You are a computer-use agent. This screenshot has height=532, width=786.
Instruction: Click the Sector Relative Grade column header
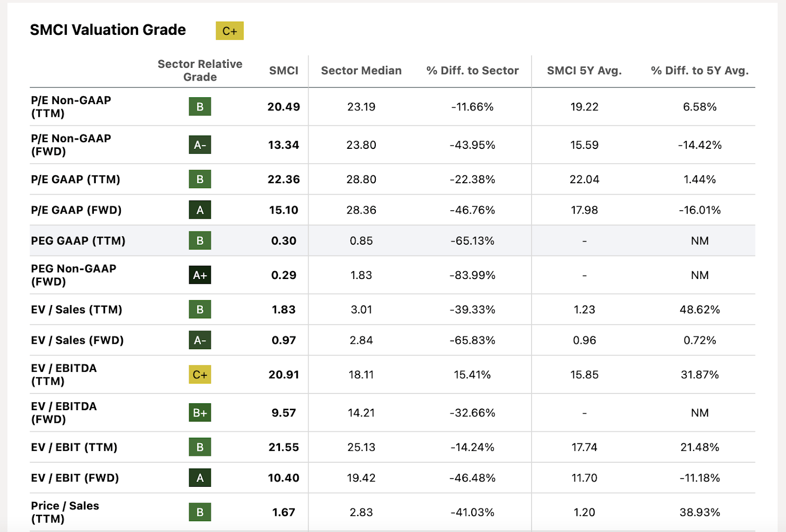click(200, 71)
